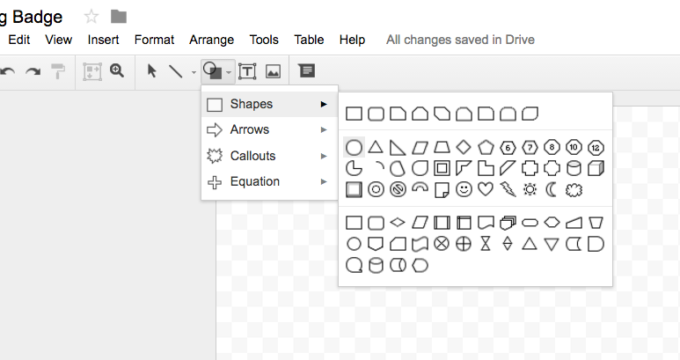This screenshot has width=680, height=360.
Task: Pick the heptagon labeled 7
Action: (x=530, y=147)
